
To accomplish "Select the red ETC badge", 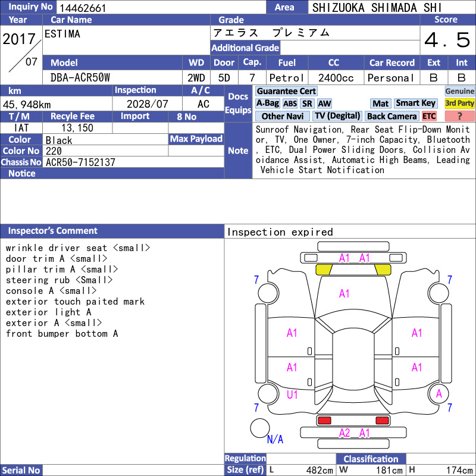I will pyautogui.click(x=429, y=116).
